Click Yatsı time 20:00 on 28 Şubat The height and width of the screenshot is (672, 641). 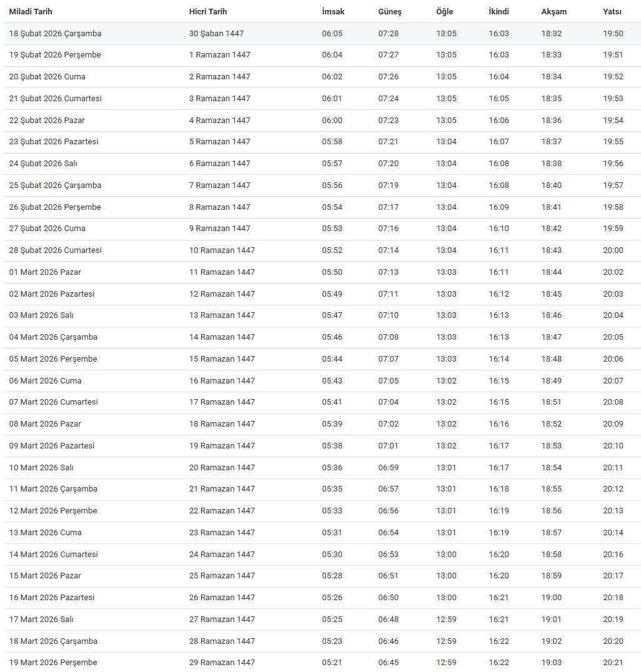click(613, 250)
